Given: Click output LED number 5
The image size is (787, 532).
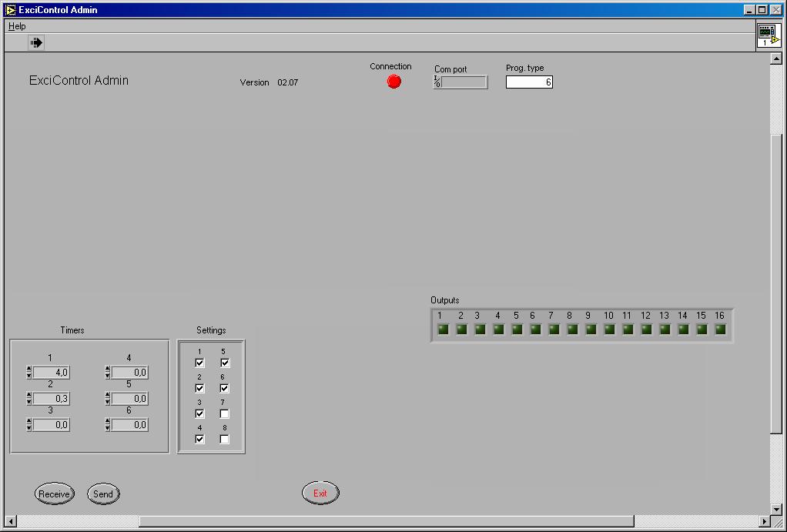Looking at the screenshot, I should pos(517,330).
